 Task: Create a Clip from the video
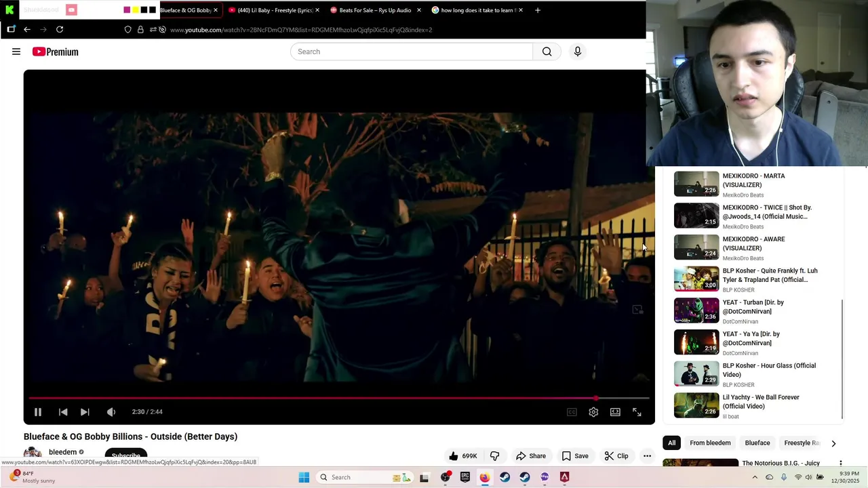pyautogui.click(x=616, y=456)
